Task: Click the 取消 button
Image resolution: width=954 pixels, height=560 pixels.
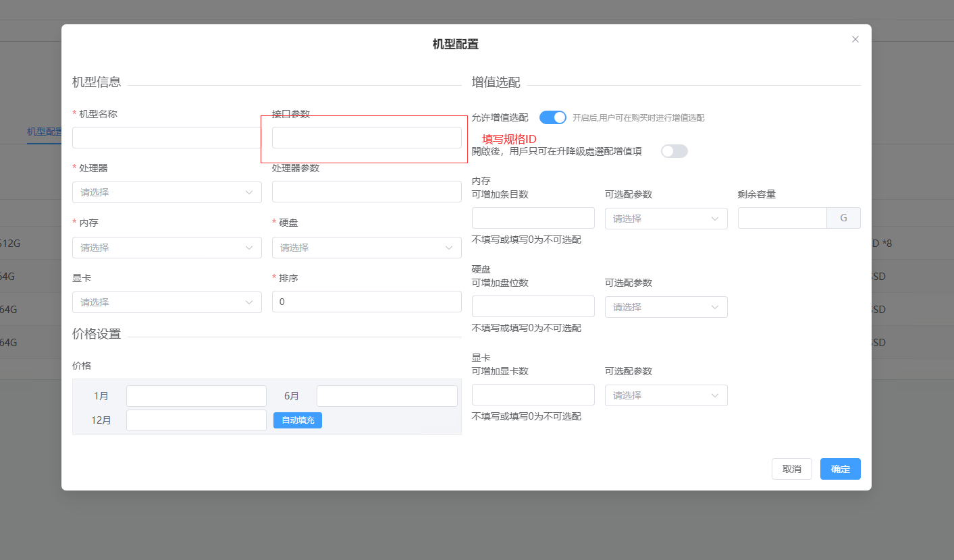Action: [792, 469]
